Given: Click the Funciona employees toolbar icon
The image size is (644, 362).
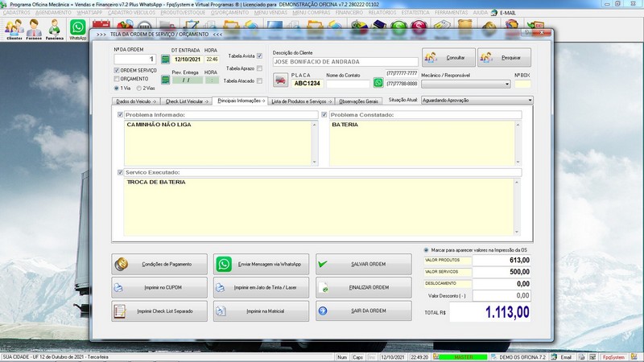Looking at the screenshot, I should [54, 30].
